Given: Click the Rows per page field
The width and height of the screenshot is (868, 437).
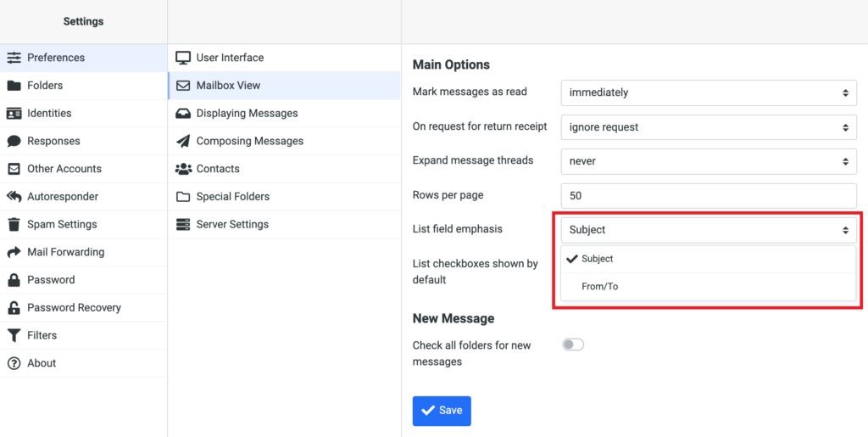Looking at the screenshot, I should point(709,195).
